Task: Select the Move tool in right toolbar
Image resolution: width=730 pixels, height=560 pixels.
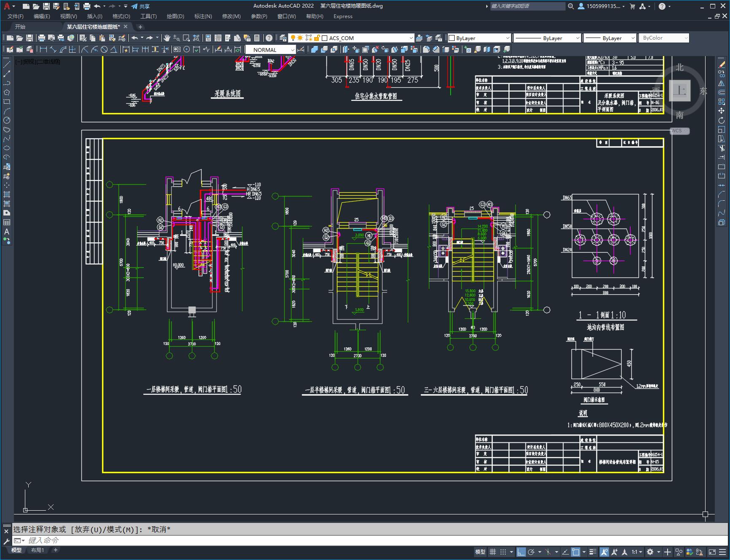Action: (x=722, y=111)
